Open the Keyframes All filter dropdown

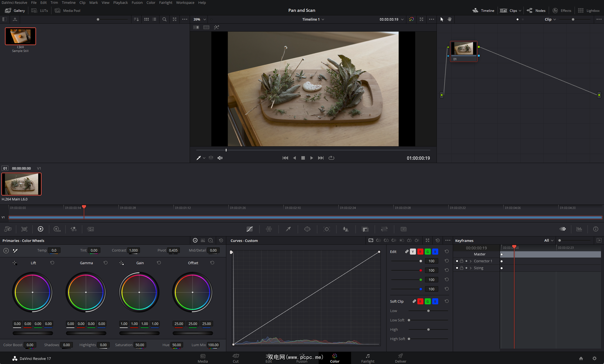(x=548, y=240)
